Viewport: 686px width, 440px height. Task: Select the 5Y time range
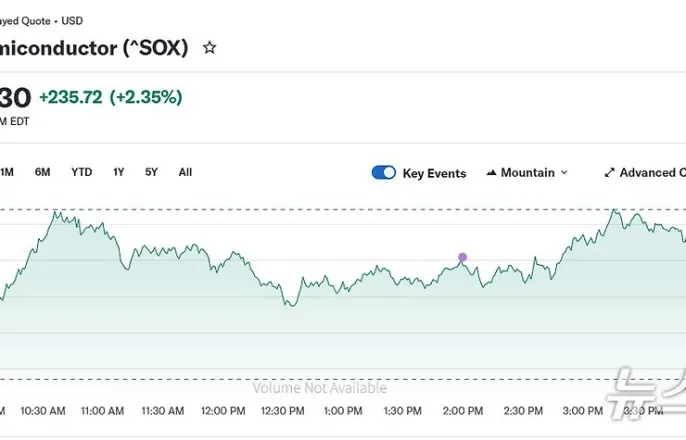(151, 172)
